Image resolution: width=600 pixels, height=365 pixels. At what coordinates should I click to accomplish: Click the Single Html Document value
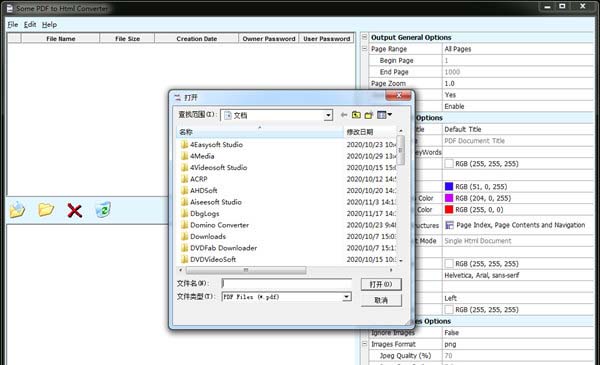coord(478,241)
